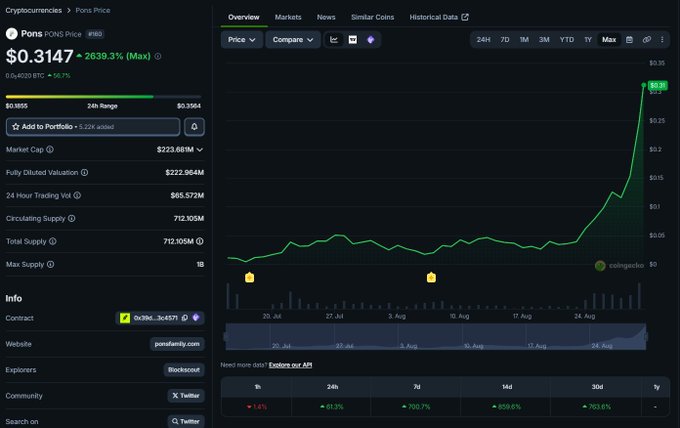Select the 24H chart range
The height and width of the screenshot is (428, 680).
[x=483, y=40]
